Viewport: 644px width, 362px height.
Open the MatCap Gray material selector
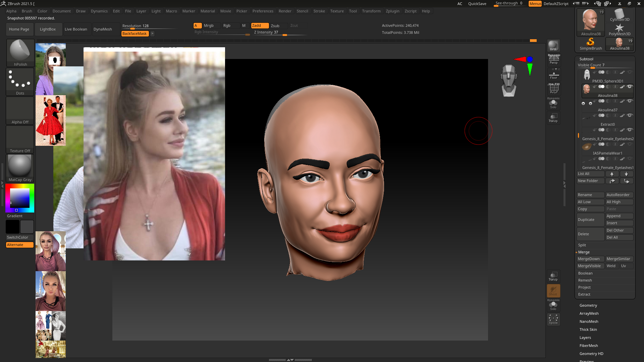[x=20, y=168]
